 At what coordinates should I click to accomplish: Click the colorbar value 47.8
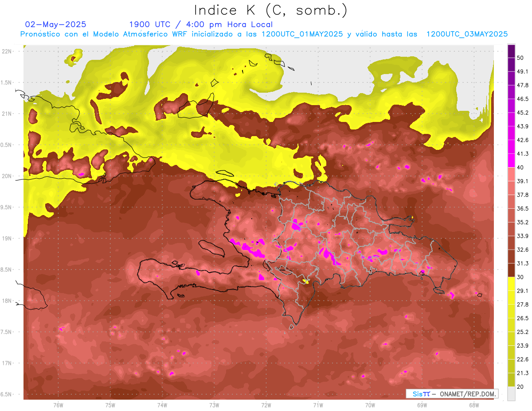522,85
